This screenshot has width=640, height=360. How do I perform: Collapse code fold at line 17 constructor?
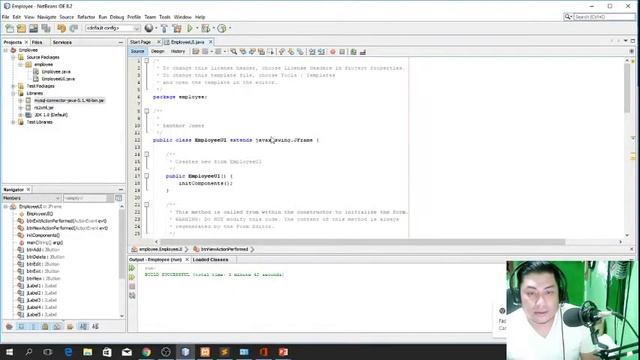(147, 176)
